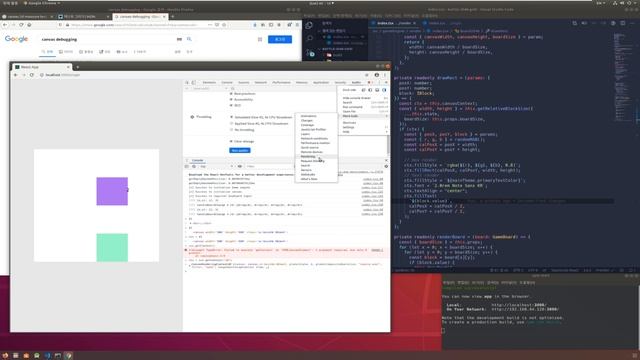
Task: Expand the Help submenu in DevTools menu
Action: (x=386, y=132)
